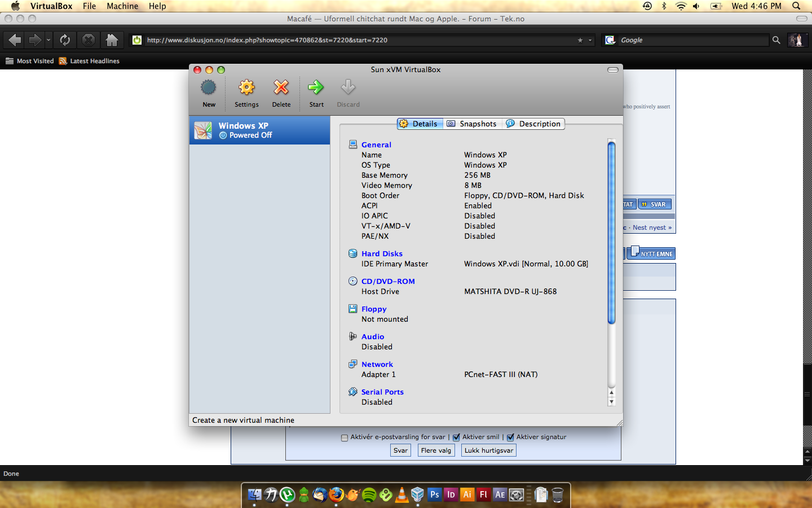Screen dimensions: 812x508
Task: Open Most Visited bookmarks folder
Action: pyautogui.click(x=29, y=61)
